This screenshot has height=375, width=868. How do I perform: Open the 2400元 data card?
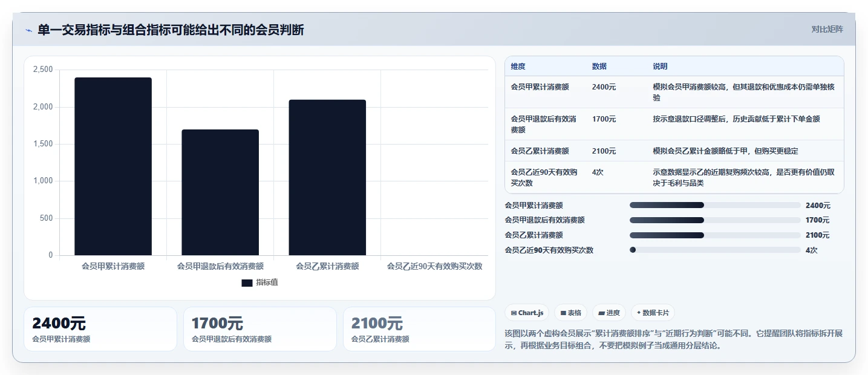pyautogui.click(x=100, y=329)
